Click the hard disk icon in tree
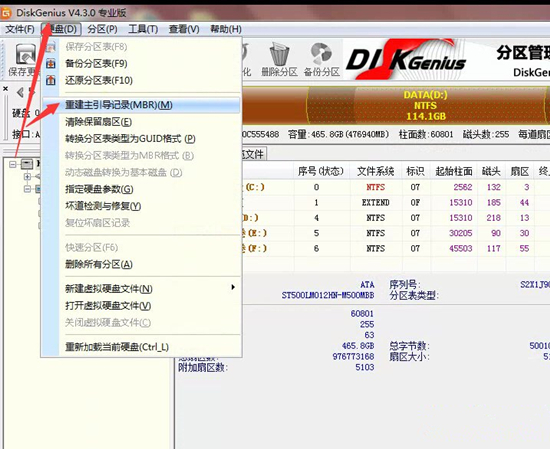The width and height of the screenshot is (550, 449). pos(27,163)
